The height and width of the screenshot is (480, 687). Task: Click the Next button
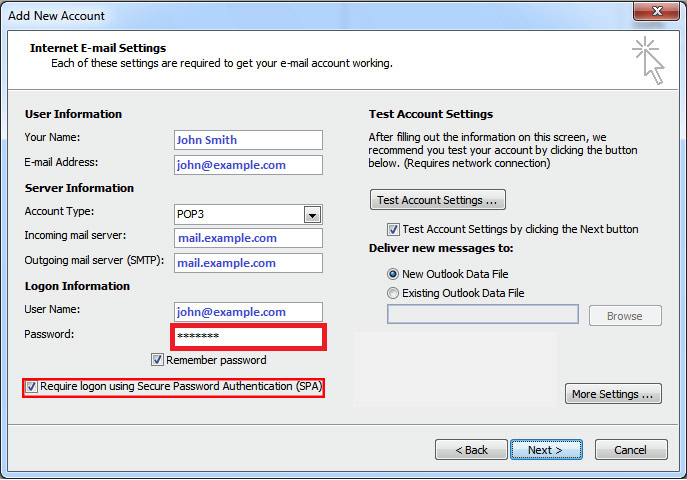[546, 450]
